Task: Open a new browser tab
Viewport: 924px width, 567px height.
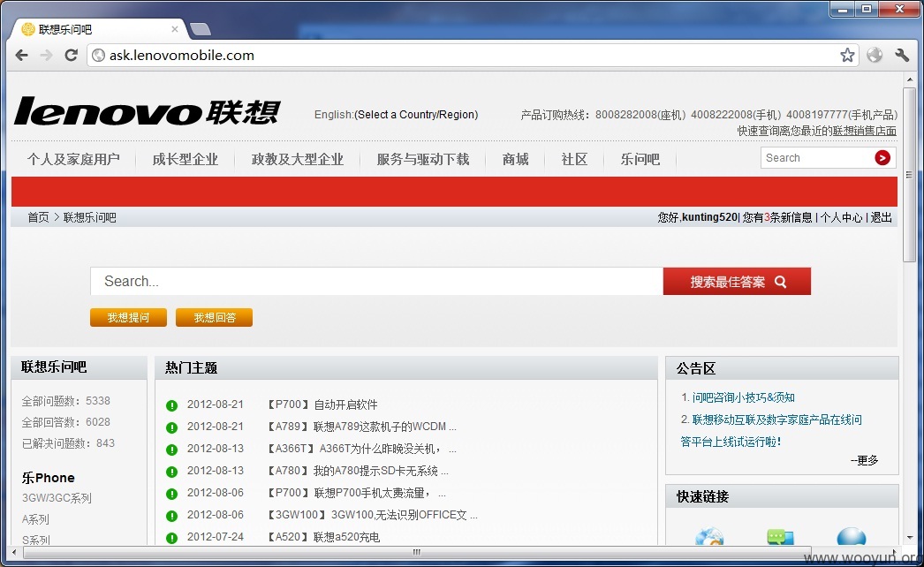Action: point(201,29)
